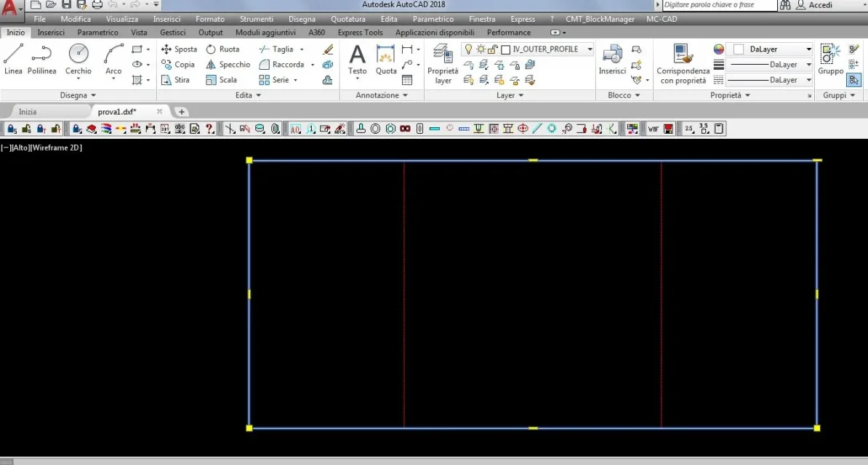Click the [Alto] view label
The height and width of the screenshot is (465, 868).
click(20, 147)
